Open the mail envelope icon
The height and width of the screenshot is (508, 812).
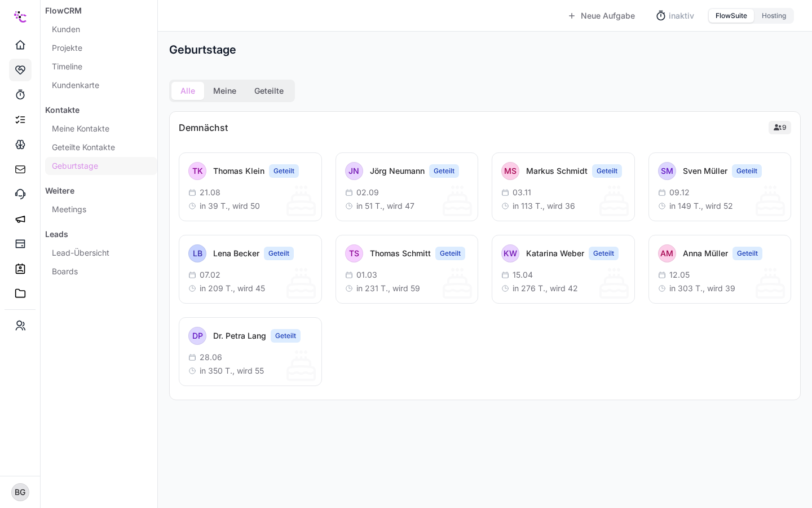click(20, 169)
